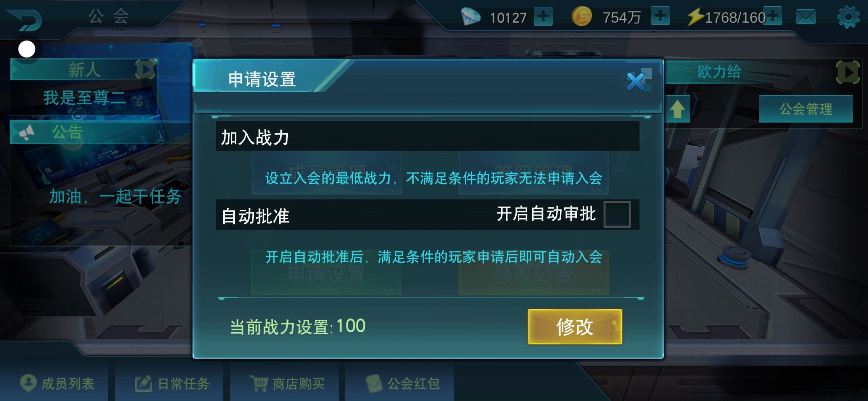Open the 公会红包 tab
The image size is (868, 401).
click(402, 384)
